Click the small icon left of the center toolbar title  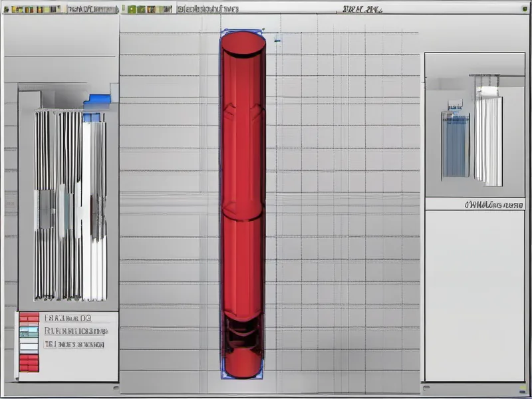click(181, 9)
